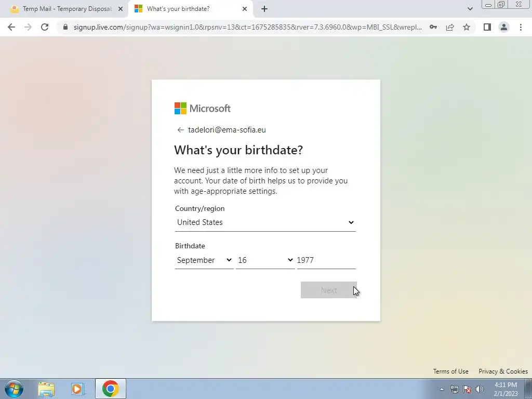
Task: Close the Temp Mail tab
Action: tap(121, 9)
